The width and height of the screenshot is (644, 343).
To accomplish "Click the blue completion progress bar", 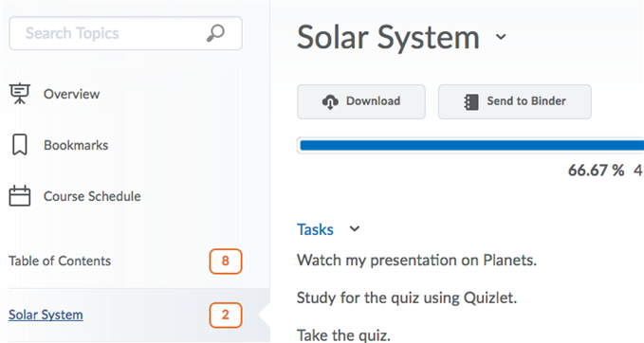I will pyautogui.click(x=471, y=145).
